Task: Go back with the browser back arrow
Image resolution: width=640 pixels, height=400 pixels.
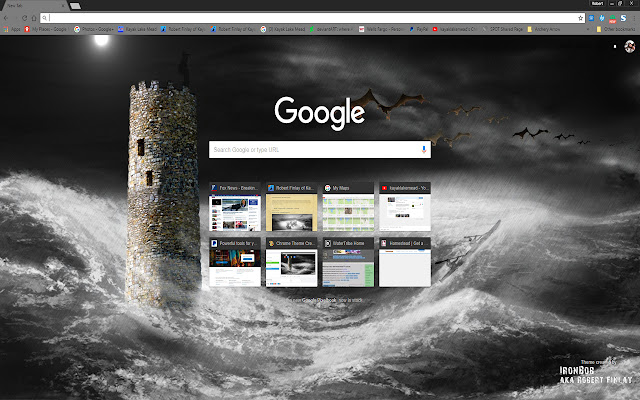Action: tap(6, 18)
